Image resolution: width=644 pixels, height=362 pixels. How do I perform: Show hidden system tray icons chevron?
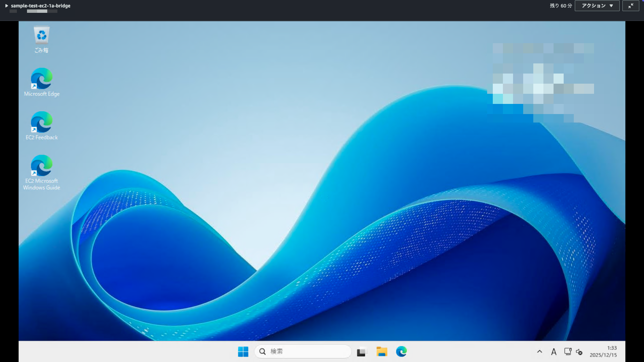click(539, 352)
